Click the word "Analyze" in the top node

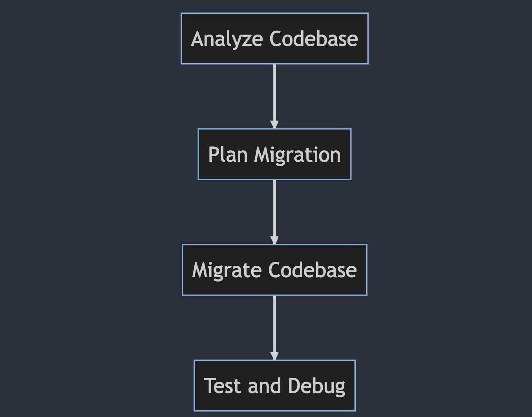pyautogui.click(x=227, y=39)
